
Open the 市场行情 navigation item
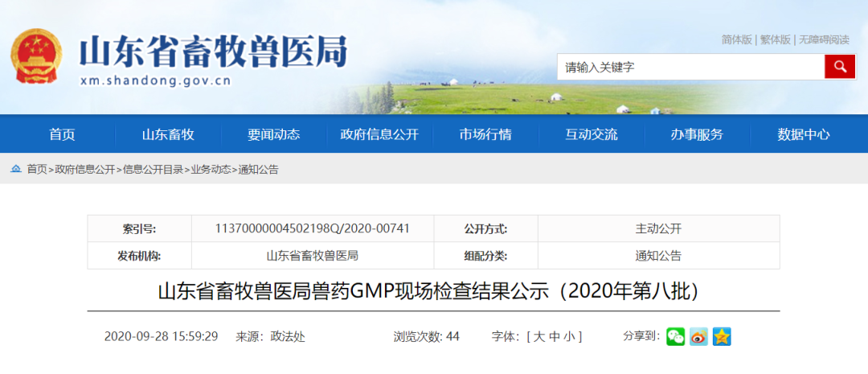[x=485, y=134]
